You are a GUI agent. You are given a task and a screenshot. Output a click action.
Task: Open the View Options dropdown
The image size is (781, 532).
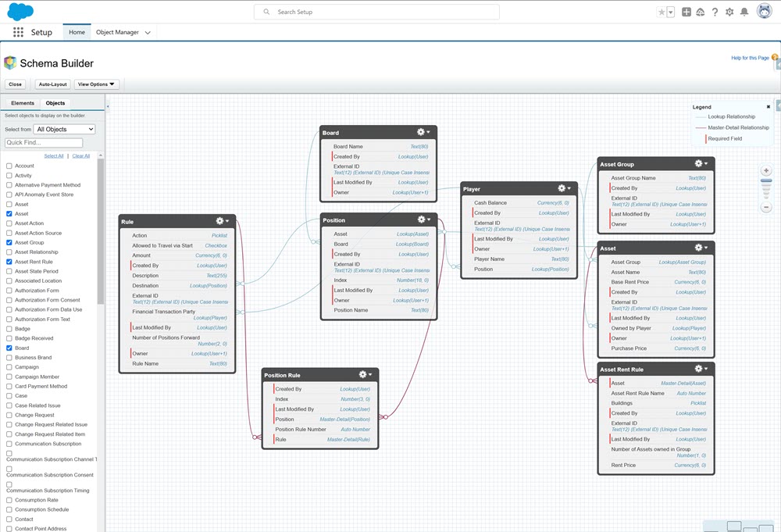[96, 84]
